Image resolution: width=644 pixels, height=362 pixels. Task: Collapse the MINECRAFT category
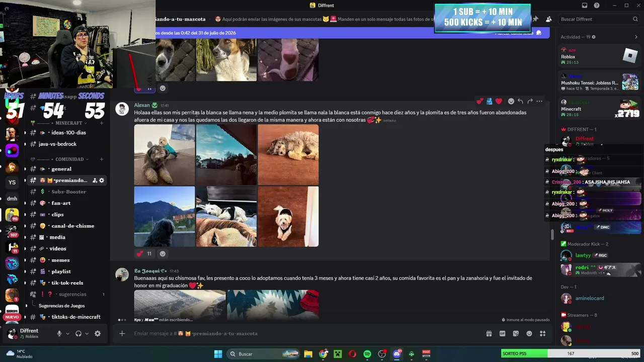coord(69,123)
